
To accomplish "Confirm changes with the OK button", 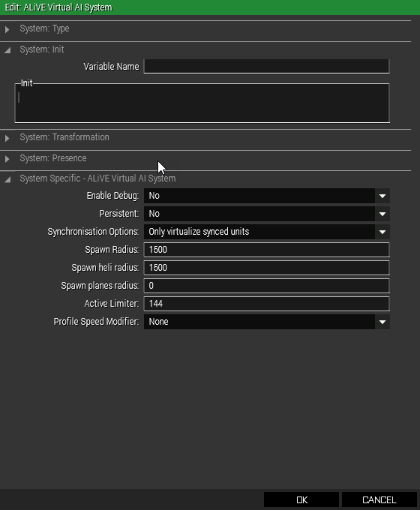I will point(301,499).
